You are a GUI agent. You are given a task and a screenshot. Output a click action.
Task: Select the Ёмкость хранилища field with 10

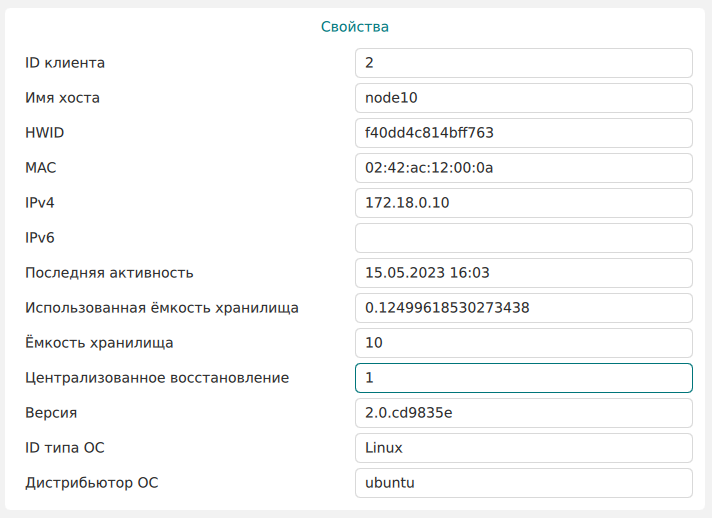(x=523, y=343)
